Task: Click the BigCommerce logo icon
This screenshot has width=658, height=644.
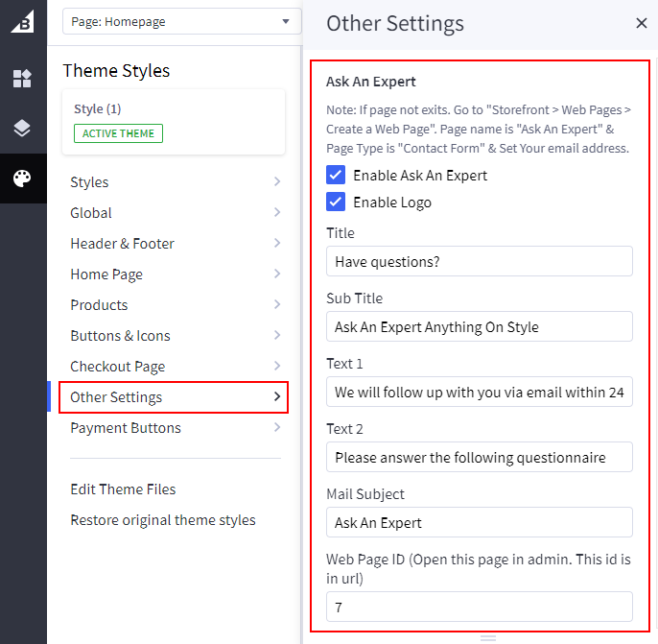Action: tap(23, 21)
